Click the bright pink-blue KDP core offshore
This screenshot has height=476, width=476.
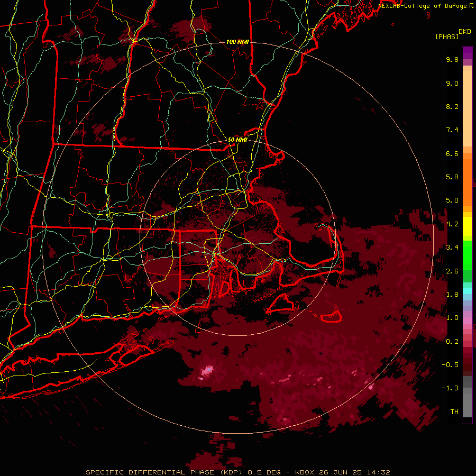(207, 371)
